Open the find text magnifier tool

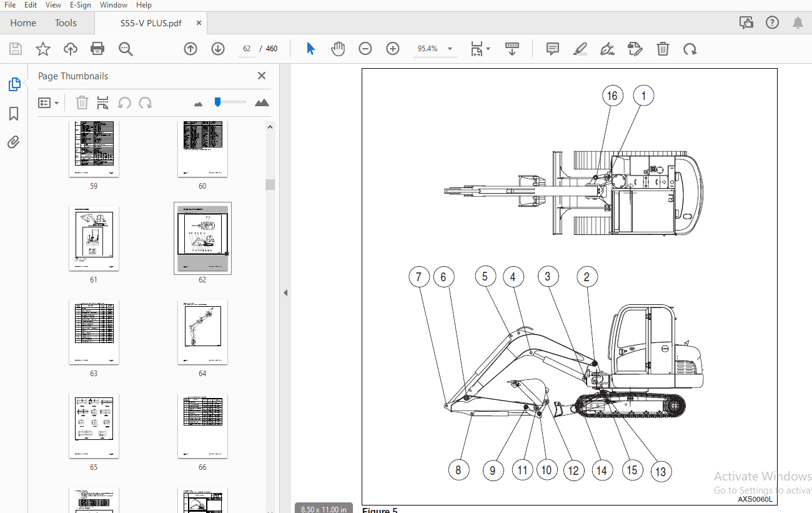(x=126, y=49)
